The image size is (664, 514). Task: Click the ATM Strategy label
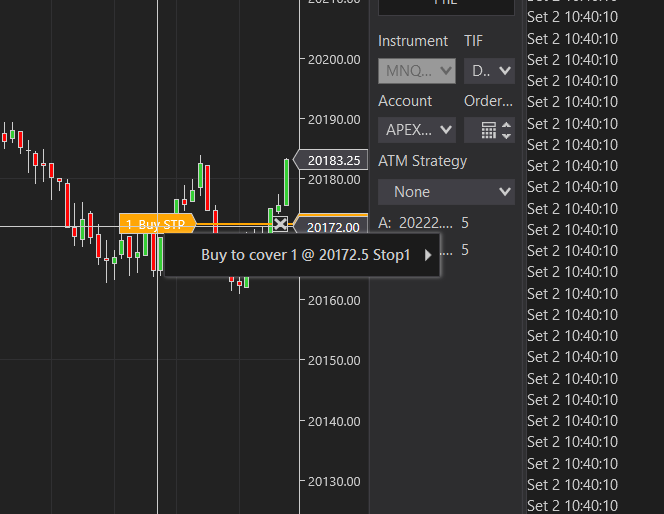click(423, 161)
